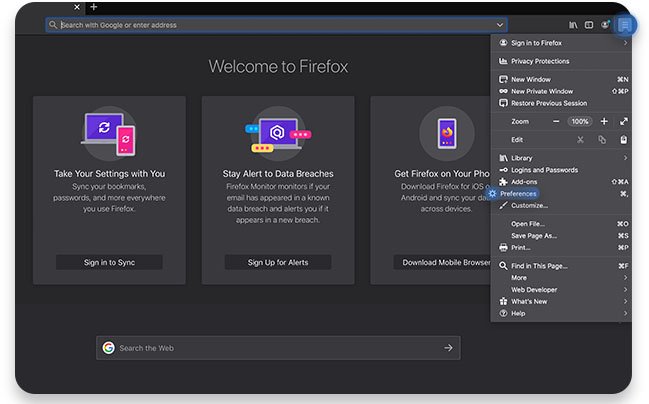Screen dimensions: 649x404
Task: Open the Library toolbar icon
Action: (x=573, y=25)
